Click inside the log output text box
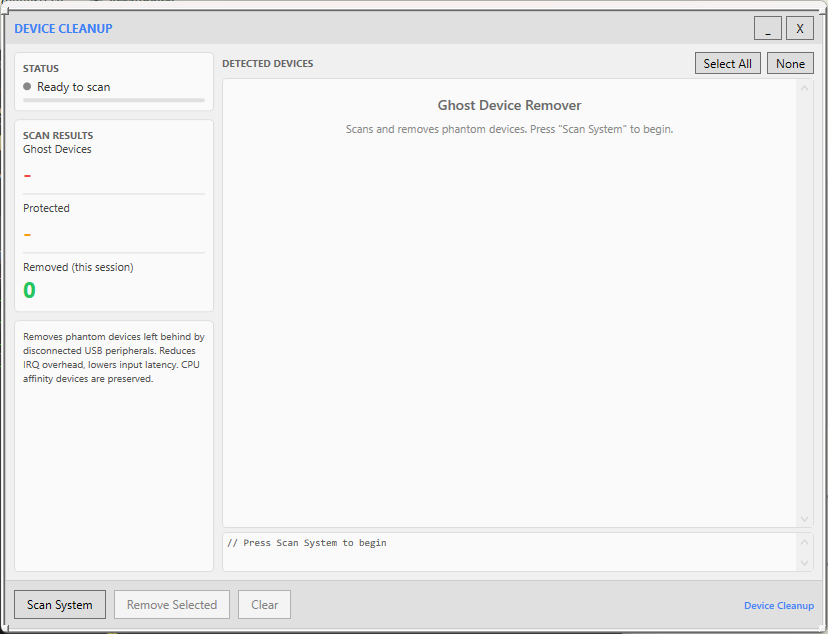The image size is (828, 634). click(x=510, y=552)
